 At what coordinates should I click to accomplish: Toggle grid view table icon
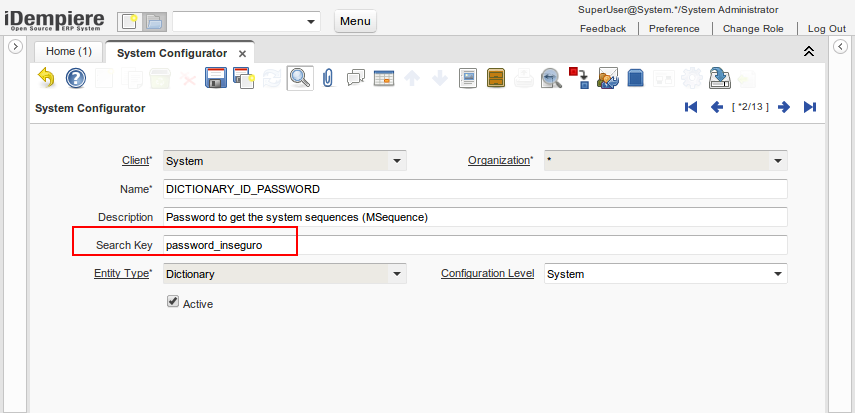(383, 78)
